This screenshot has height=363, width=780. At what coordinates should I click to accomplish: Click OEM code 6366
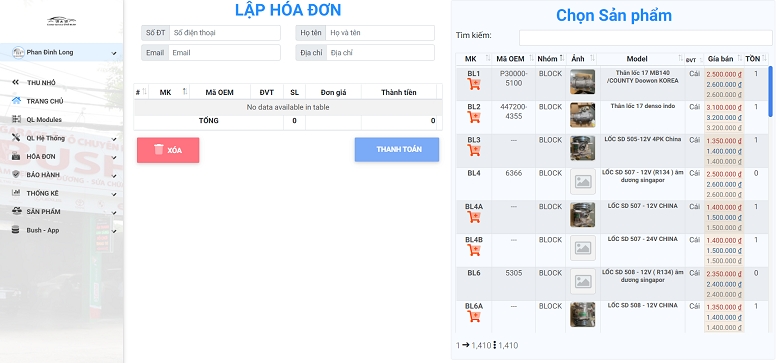513,173
